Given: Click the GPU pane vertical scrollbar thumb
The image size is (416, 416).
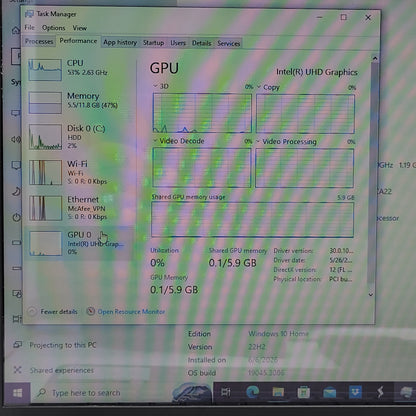Looking at the screenshot, I should coord(373,173).
